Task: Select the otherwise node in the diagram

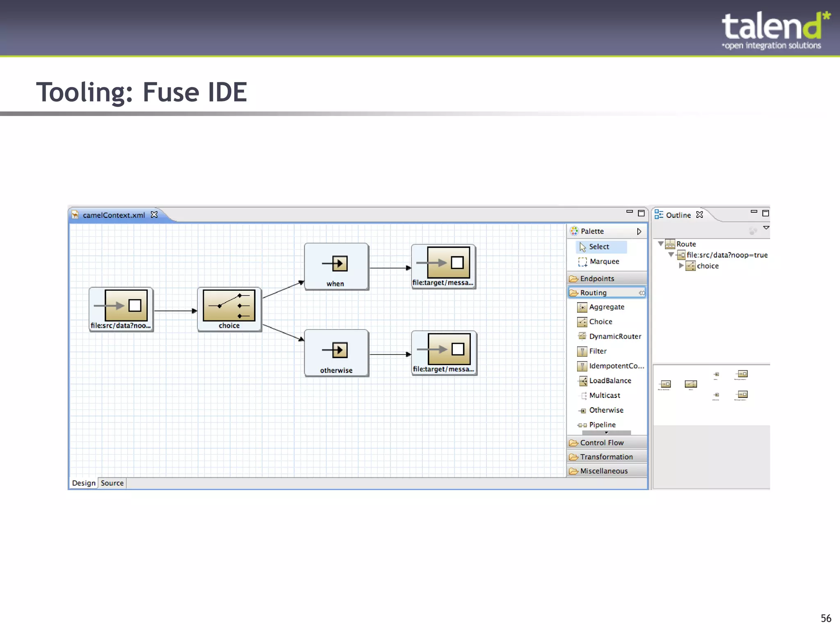Action: click(x=336, y=353)
